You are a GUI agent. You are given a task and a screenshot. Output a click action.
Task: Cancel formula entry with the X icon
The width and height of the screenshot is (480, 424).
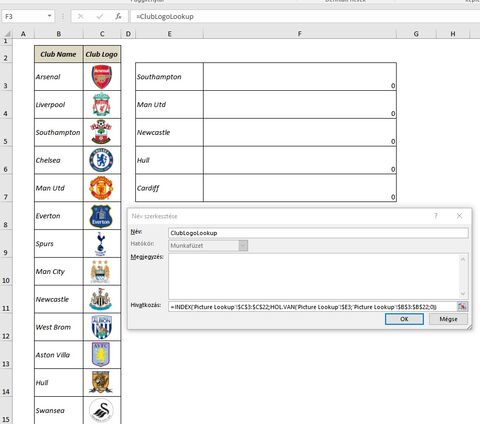(x=81, y=16)
